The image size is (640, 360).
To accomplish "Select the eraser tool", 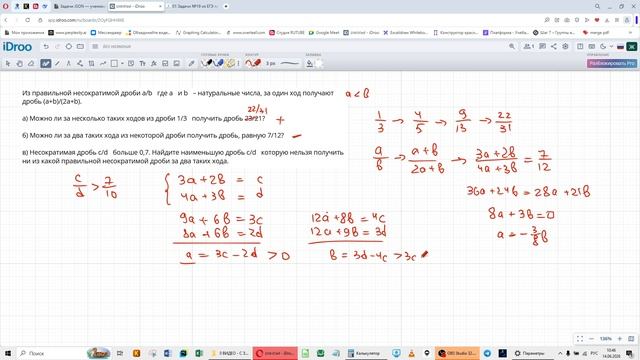I will point(31,63).
